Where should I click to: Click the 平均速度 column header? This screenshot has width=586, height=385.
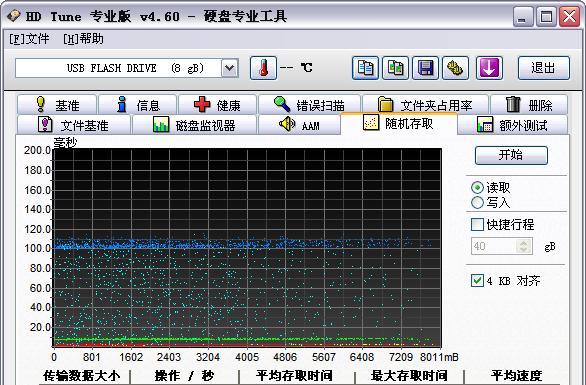tap(516, 376)
